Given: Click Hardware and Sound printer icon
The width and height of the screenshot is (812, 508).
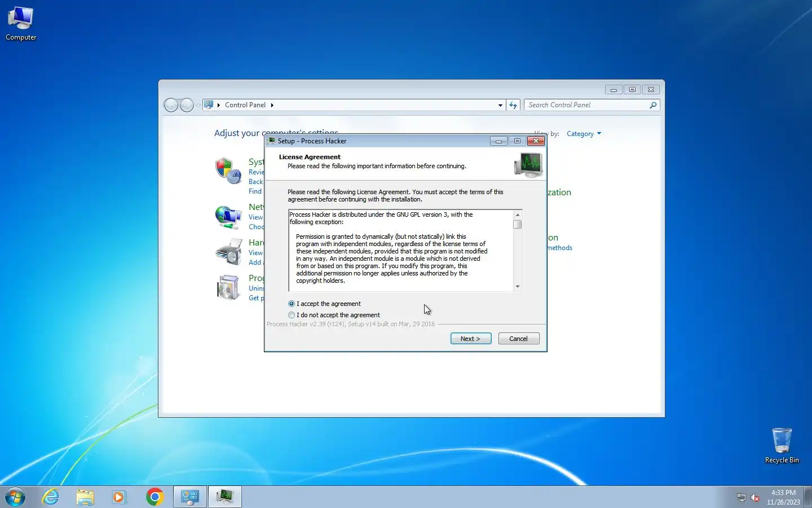Looking at the screenshot, I should click(228, 252).
